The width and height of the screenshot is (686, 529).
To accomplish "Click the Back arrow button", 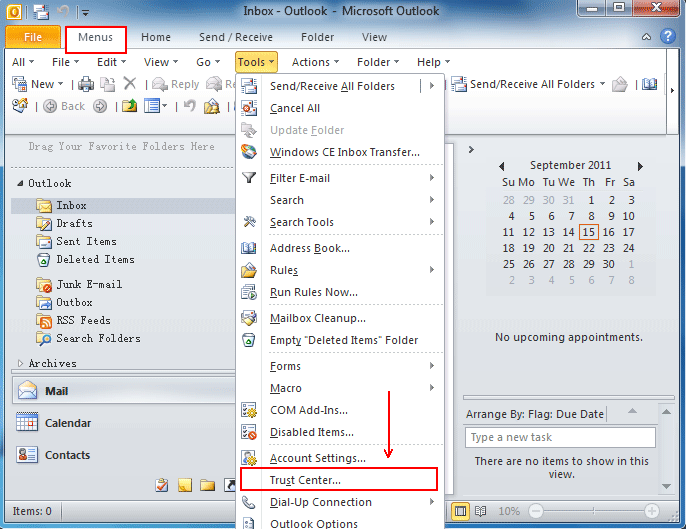I will [x=64, y=106].
